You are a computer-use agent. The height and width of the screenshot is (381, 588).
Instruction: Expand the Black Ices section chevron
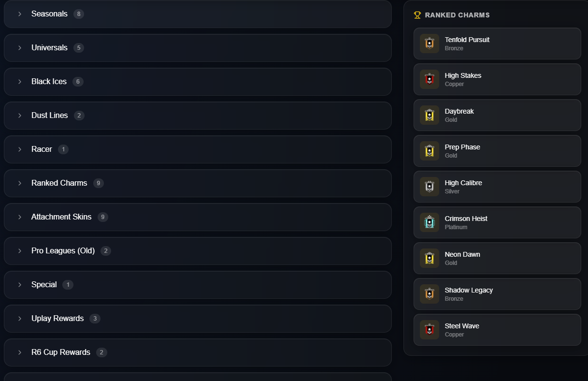(20, 82)
